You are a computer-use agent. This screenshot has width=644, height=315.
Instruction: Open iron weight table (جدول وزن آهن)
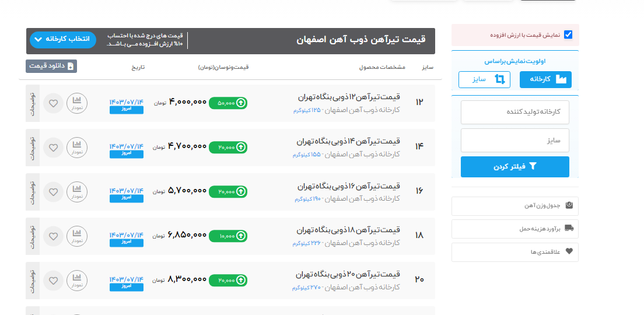[x=515, y=206]
